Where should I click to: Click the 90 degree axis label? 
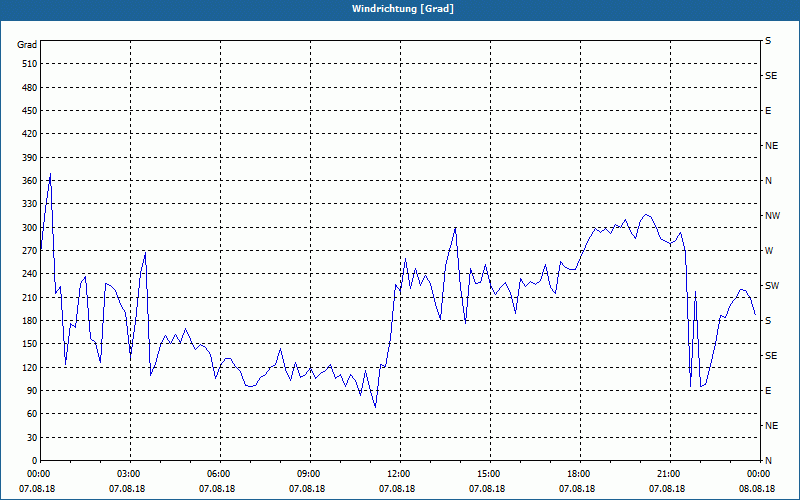click(x=32, y=391)
